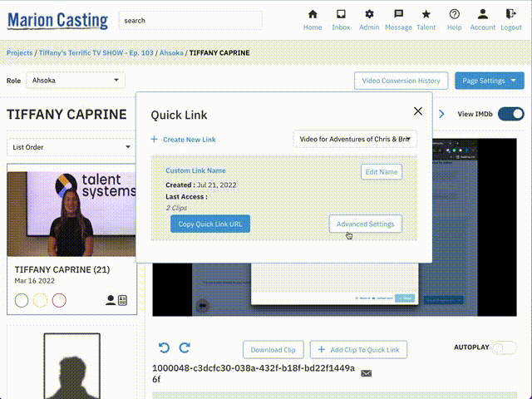Open the Admin gear icon
Viewport: 532px width, 399px height.
[369, 14]
